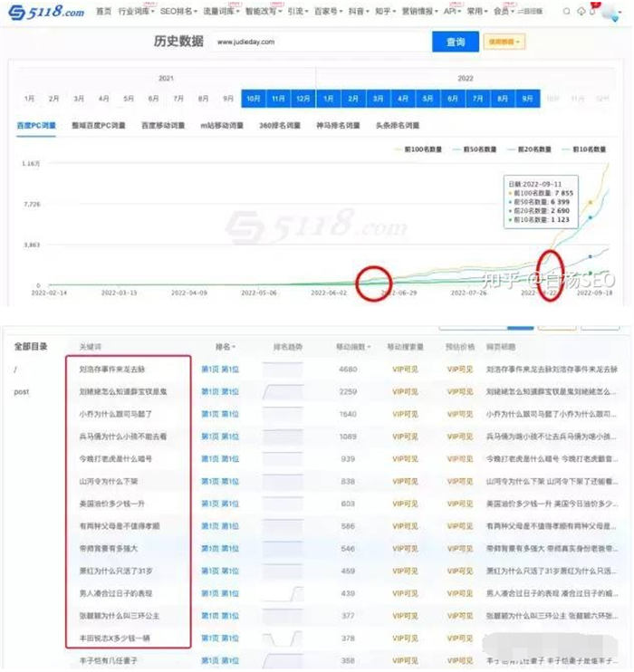Click keyword 男人凑合过日子的表现
The image size is (634, 672).
(116, 593)
